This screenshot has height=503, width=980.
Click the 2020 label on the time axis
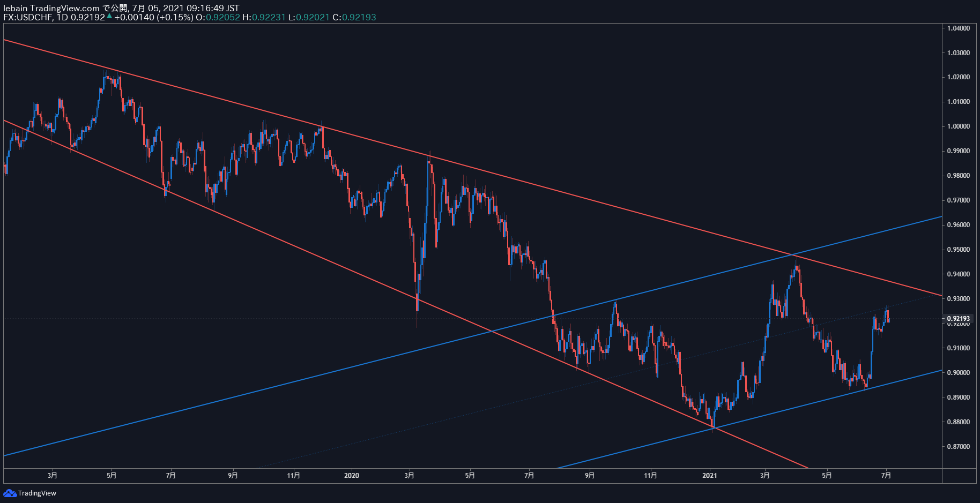(x=352, y=476)
